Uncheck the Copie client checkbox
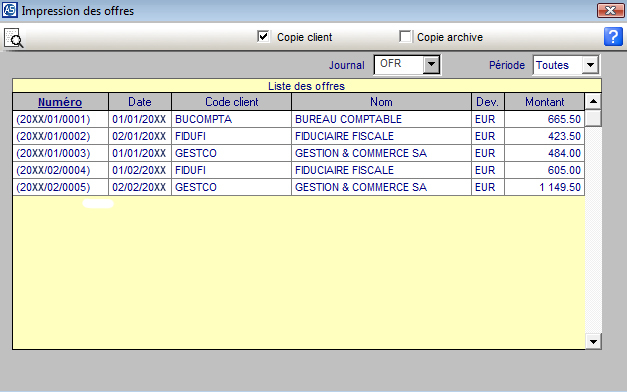The image size is (627, 392). coord(263,37)
